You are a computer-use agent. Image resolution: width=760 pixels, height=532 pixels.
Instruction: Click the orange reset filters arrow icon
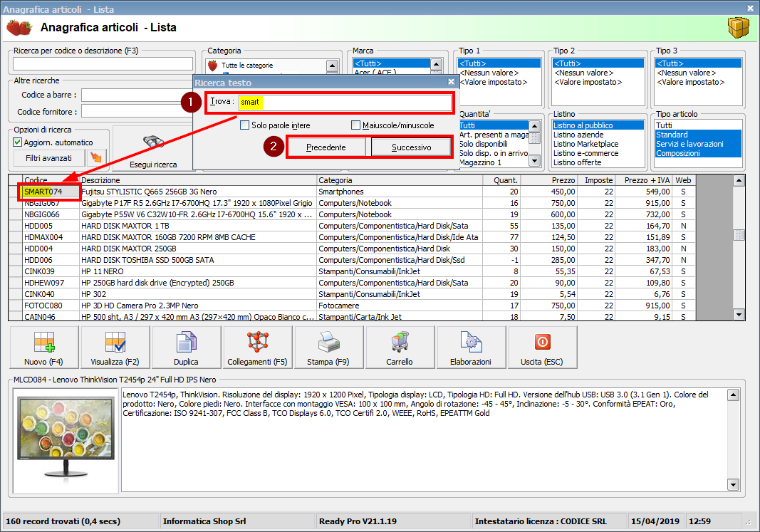[96, 157]
